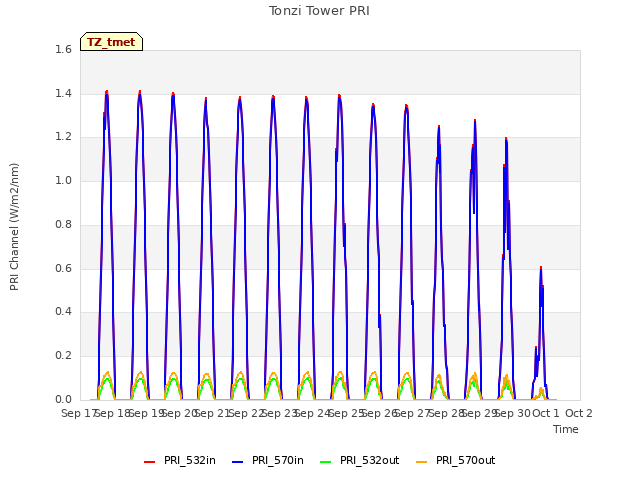Click the 1.6 y-axis tick label
The image size is (640, 480).
63,49
